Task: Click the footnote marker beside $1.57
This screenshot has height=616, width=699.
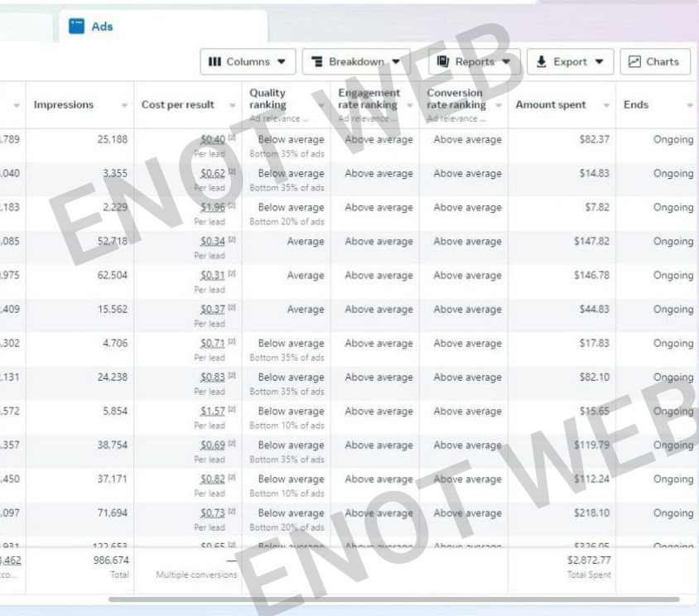Action: 232,409
